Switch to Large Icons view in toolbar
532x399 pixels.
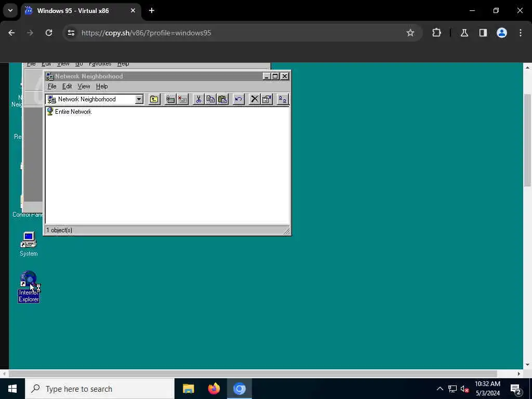click(x=282, y=99)
